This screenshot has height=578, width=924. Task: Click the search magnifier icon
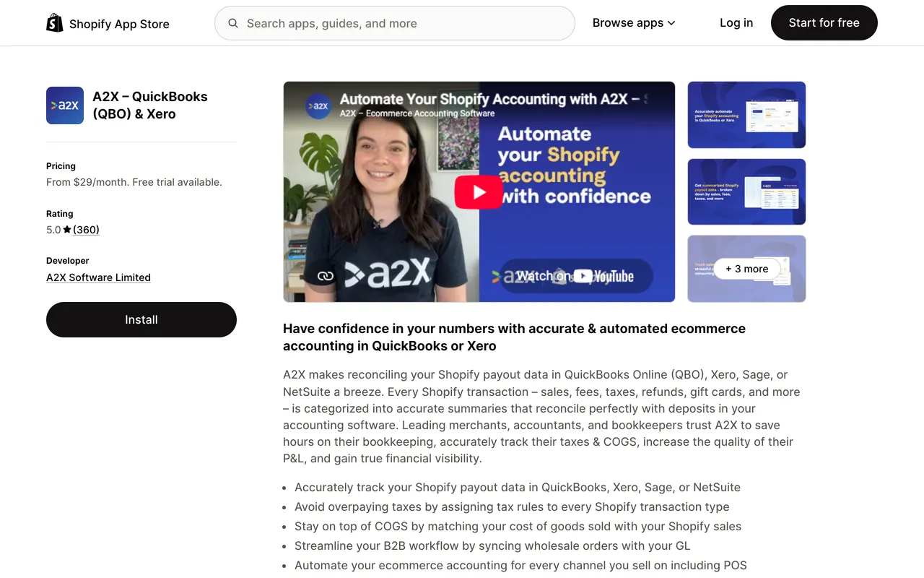233,23
